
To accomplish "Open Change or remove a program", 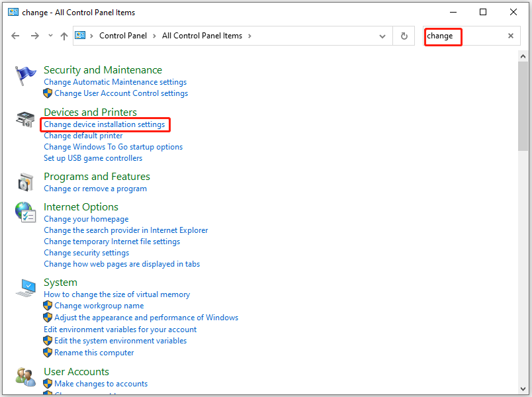I will [x=95, y=189].
